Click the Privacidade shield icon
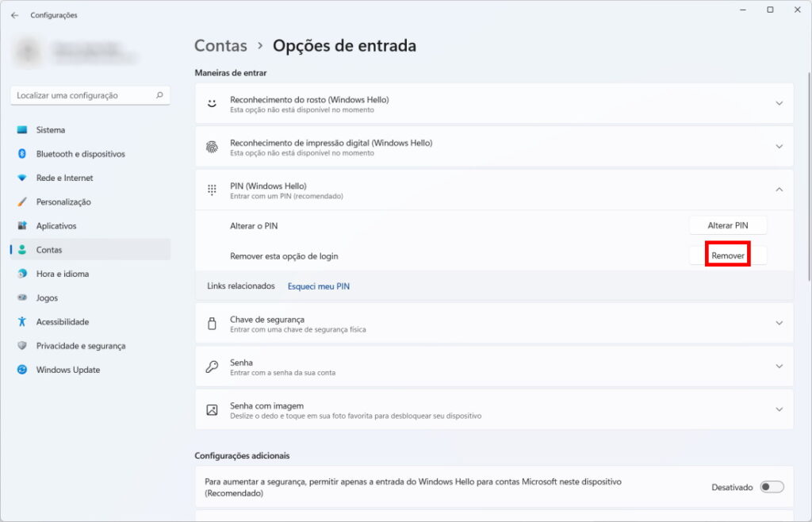 (21, 345)
